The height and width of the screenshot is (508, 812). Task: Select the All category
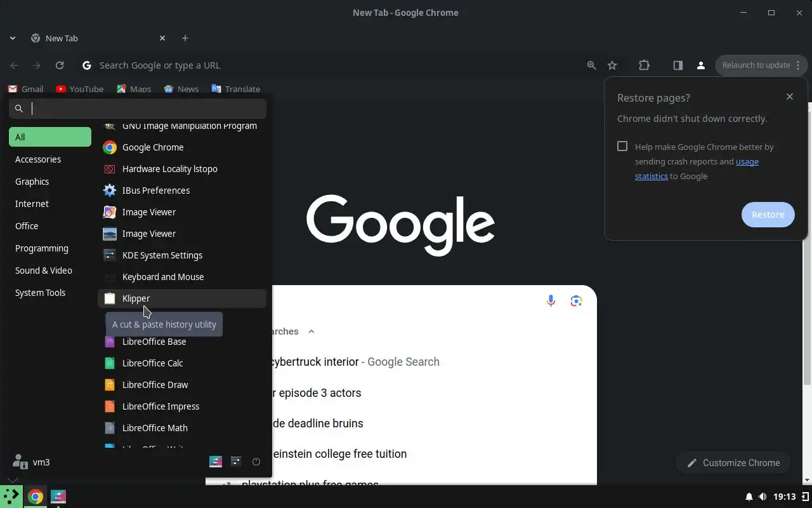(50, 137)
